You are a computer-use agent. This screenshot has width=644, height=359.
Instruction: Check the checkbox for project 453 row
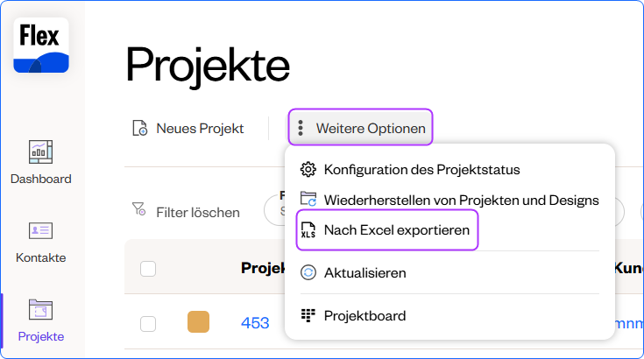click(148, 323)
